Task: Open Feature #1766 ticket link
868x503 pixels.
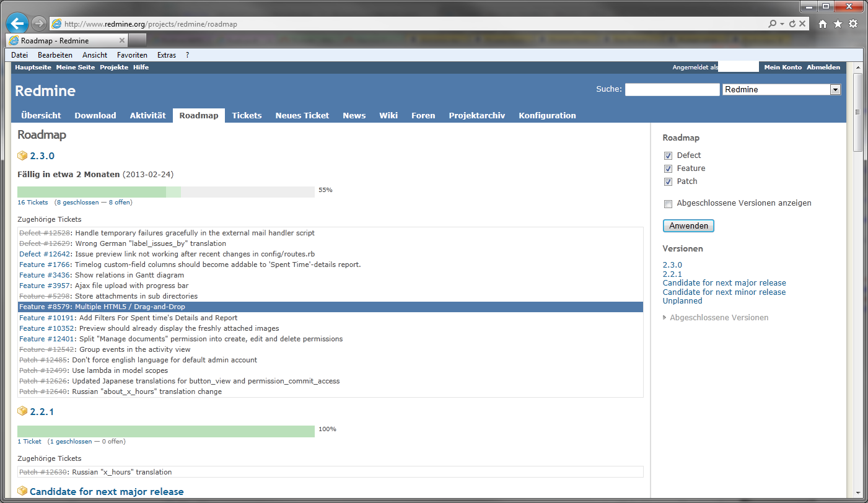Action: point(45,265)
